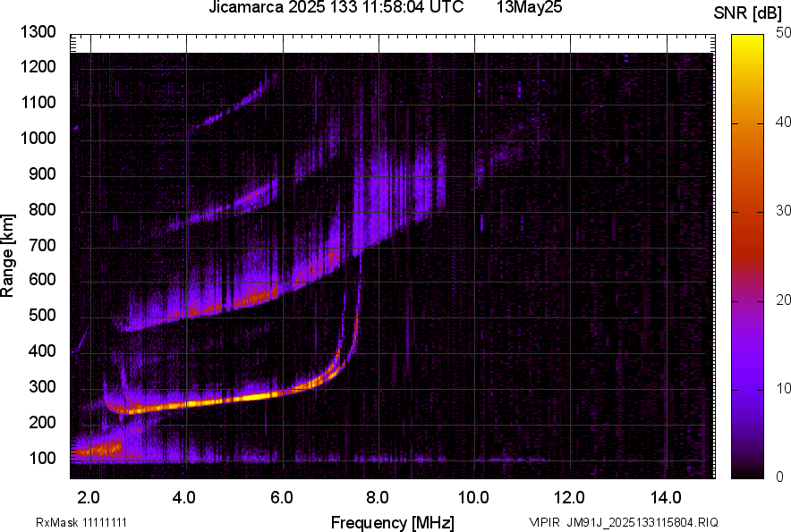Image resolution: width=791 pixels, height=532 pixels.
Task: Click colorbar tick label '50'
Action: tap(784, 33)
